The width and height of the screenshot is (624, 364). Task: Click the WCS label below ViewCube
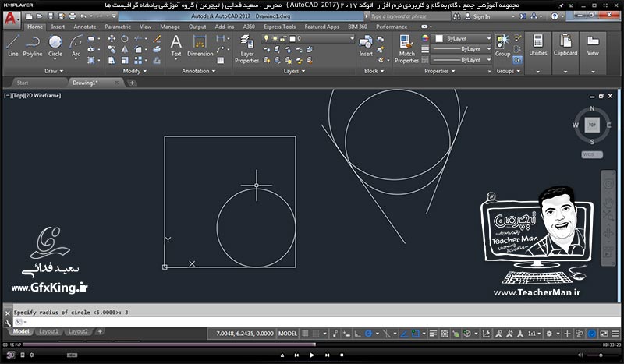click(592, 154)
